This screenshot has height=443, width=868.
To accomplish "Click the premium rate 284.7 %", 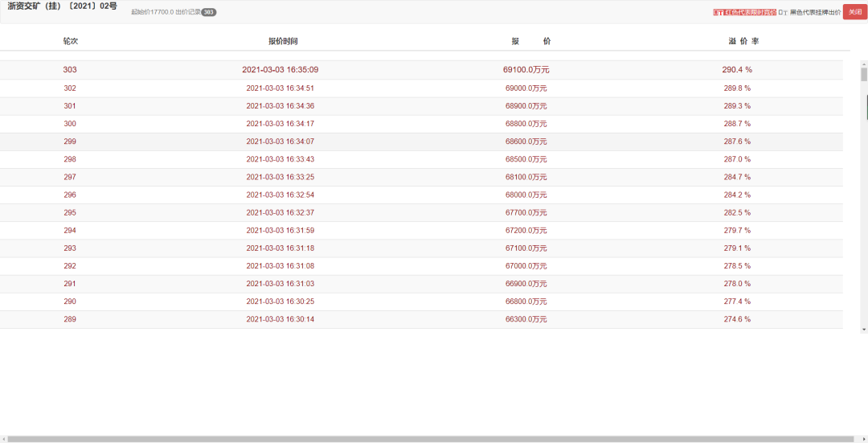I will coord(737,177).
